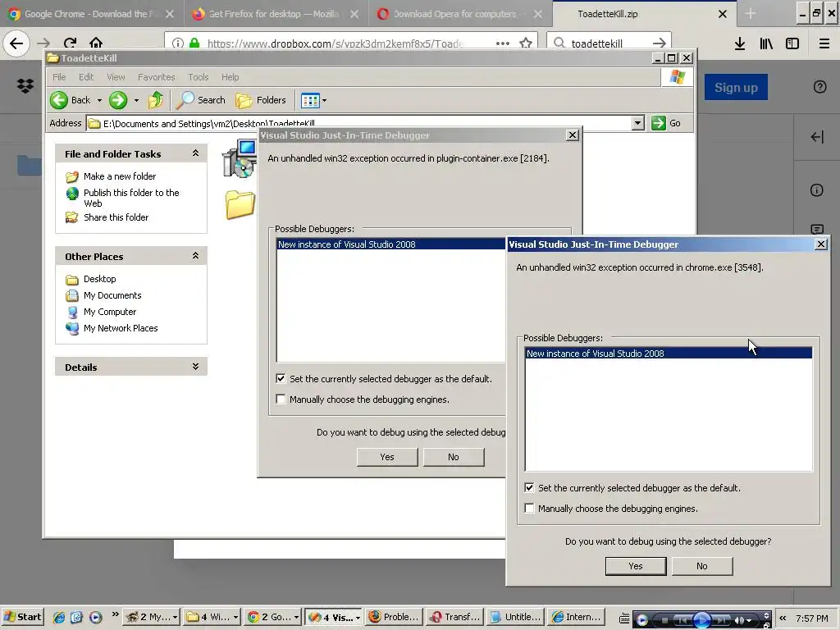The width and height of the screenshot is (840, 630).
Task: Open Dropbox info circle icon
Action: 816,189
